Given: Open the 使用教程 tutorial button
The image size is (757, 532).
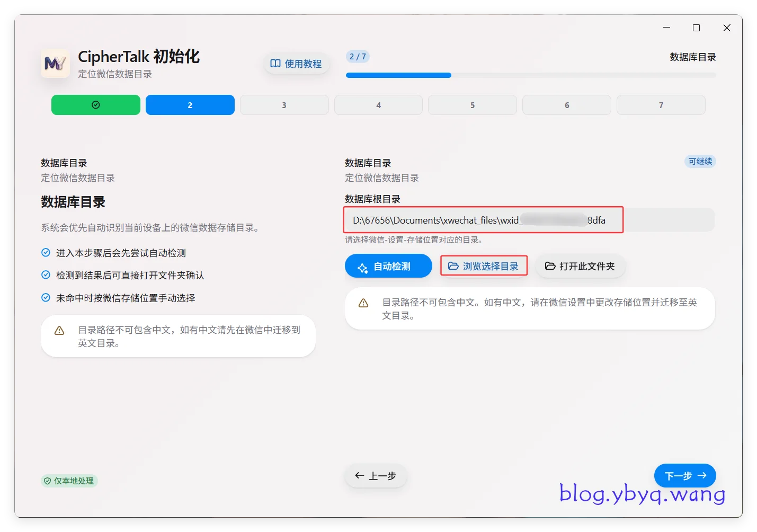Looking at the screenshot, I should coord(296,64).
